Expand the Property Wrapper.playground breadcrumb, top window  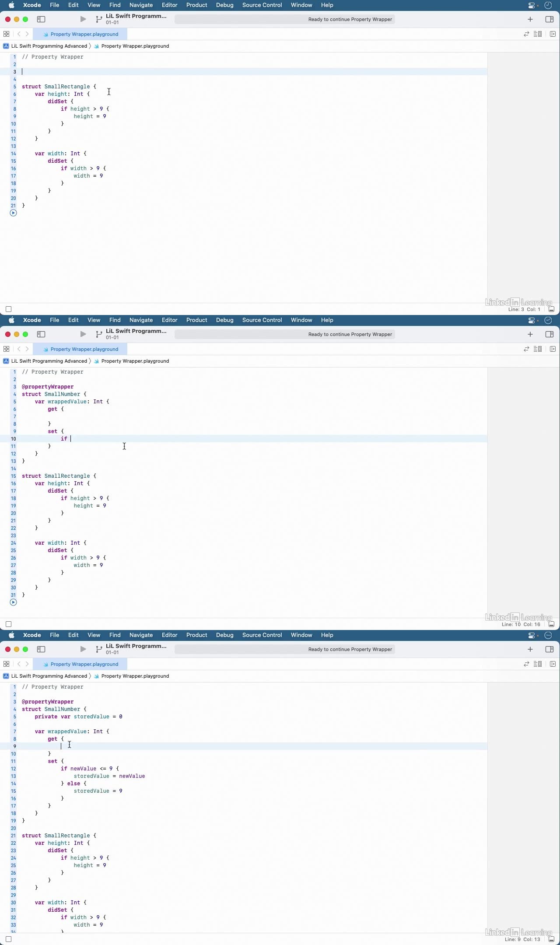(x=135, y=46)
